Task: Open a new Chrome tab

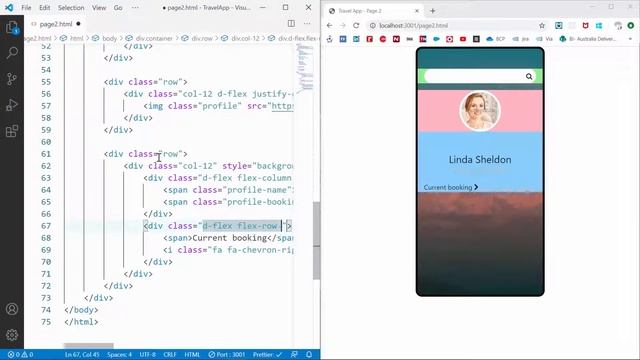Action: (x=433, y=11)
